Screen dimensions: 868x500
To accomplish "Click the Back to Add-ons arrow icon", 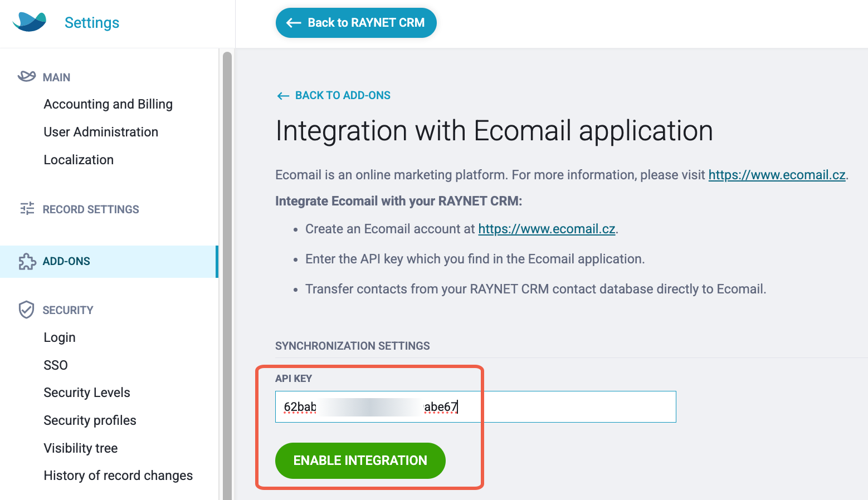I will tap(283, 96).
